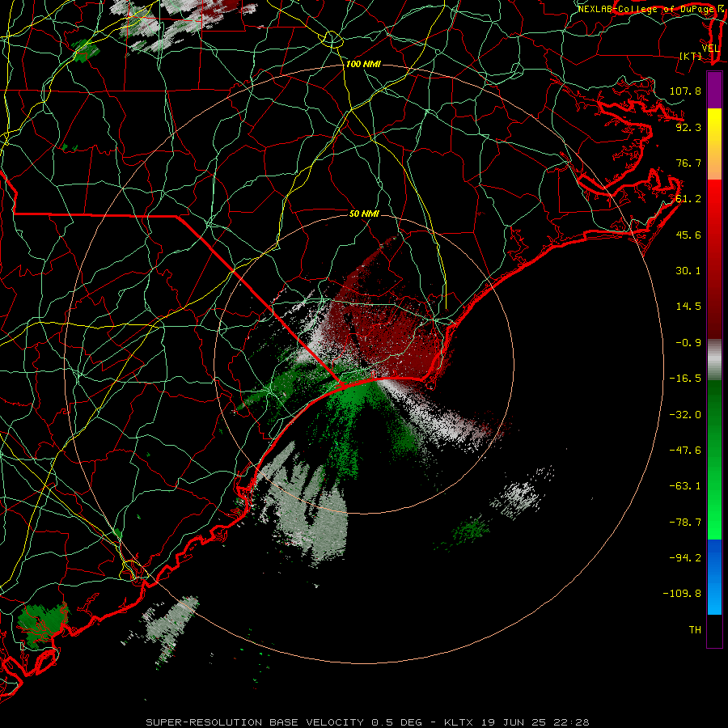Select the -47.6 legend value

[685, 451]
